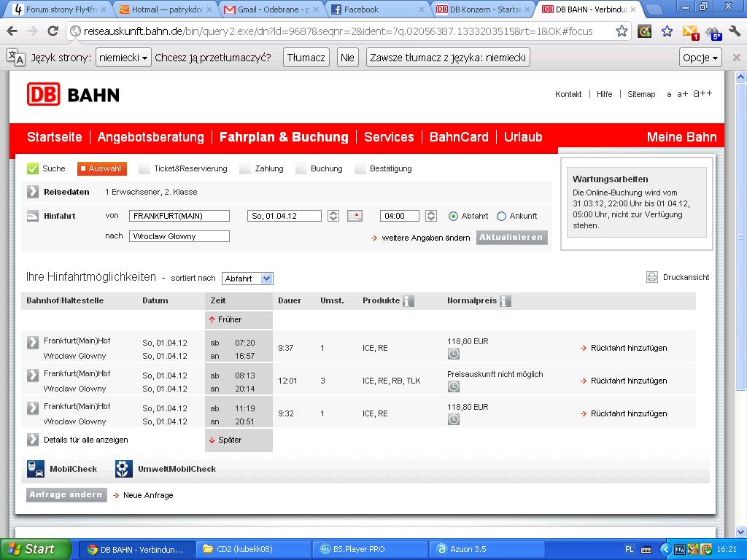Click Nie button in translate bar

click(x=347, y=58)
